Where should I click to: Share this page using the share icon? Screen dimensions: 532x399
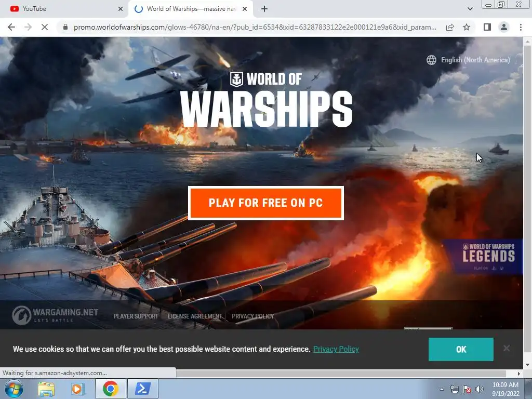(x=450, y=27)
